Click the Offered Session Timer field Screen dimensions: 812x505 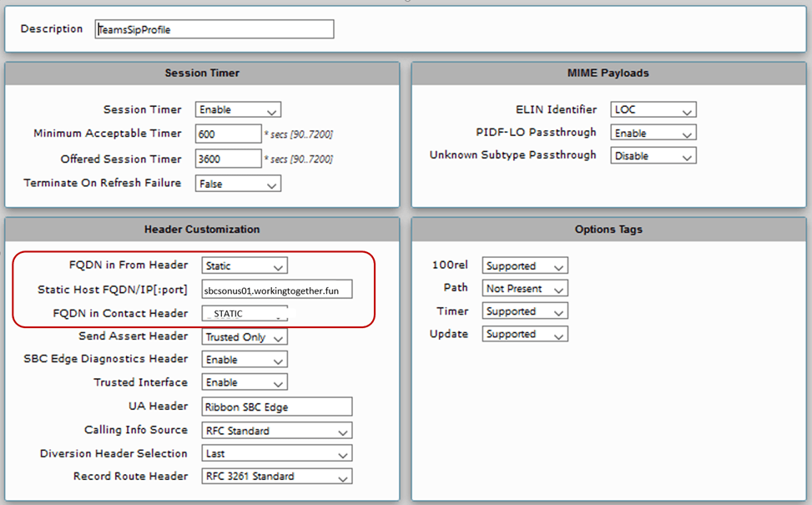tap(228, 159)
